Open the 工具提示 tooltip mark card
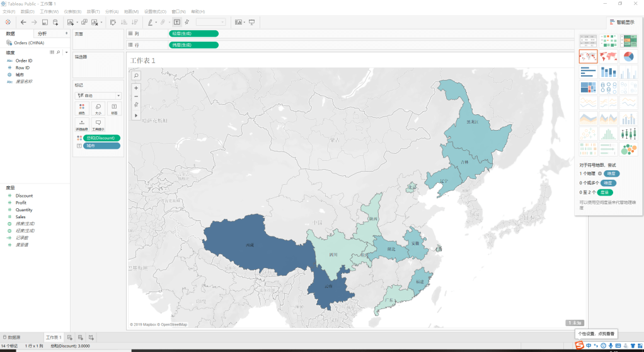 (98, 124)
